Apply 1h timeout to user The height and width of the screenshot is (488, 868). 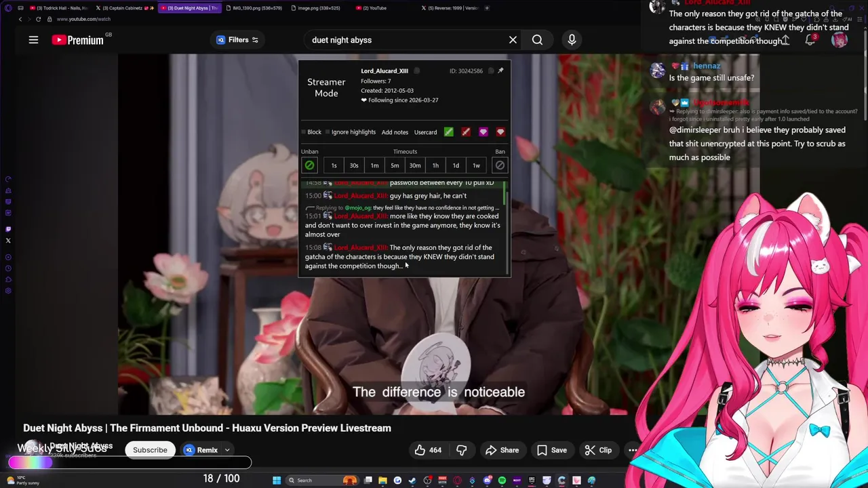(x=435, y=165)
